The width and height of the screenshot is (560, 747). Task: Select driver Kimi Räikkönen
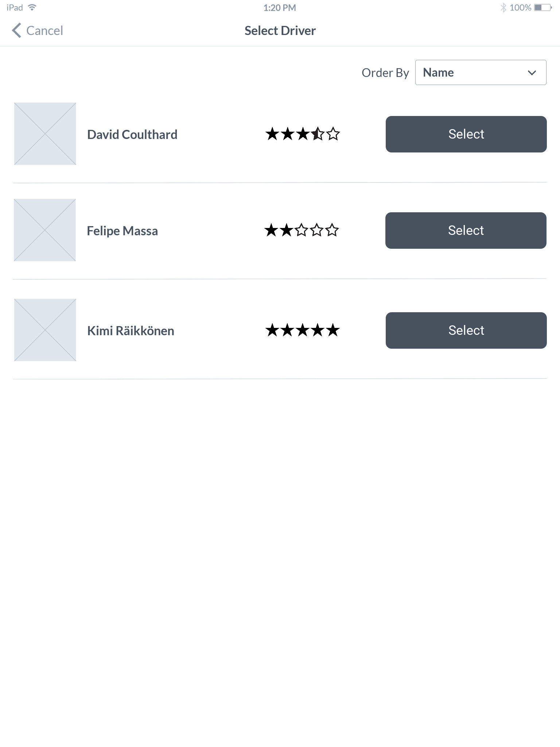tap(466, 330)
